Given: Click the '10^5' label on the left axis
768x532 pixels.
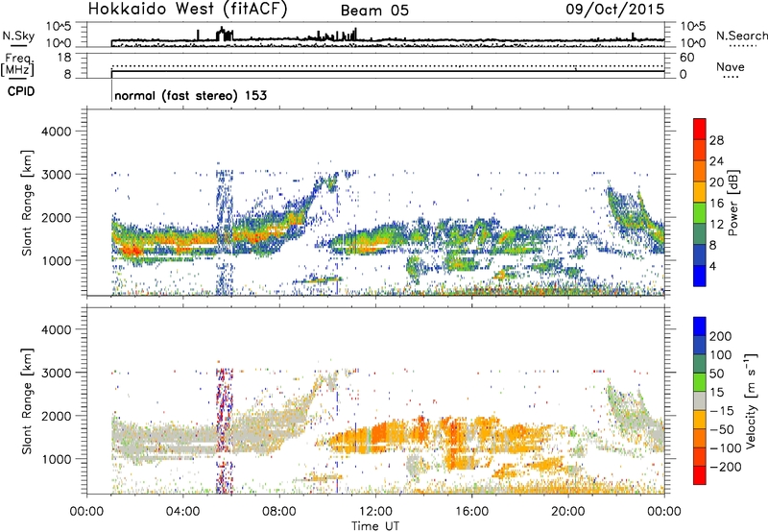Looking at the screenshot, I should tap(59, 27).
